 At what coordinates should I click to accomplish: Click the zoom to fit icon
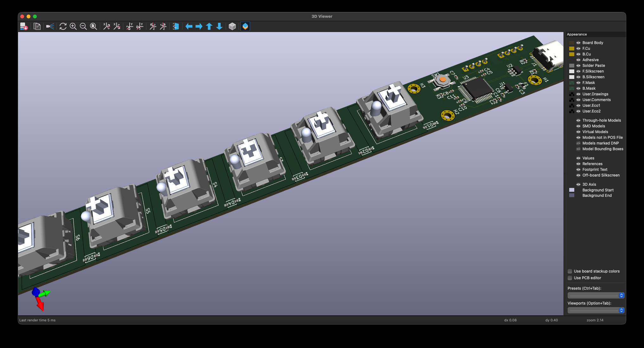click(x=93, y=26)
